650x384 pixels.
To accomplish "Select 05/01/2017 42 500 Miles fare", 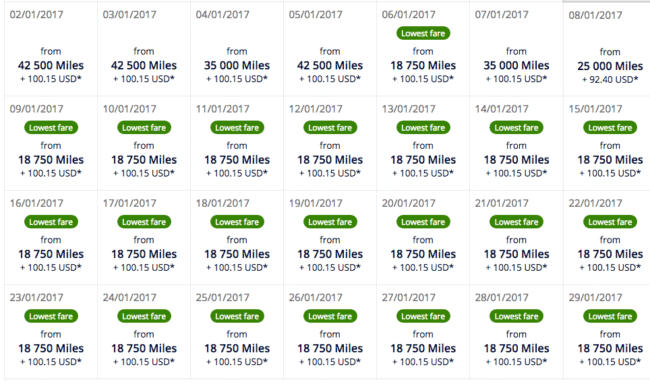I will 330,65.
